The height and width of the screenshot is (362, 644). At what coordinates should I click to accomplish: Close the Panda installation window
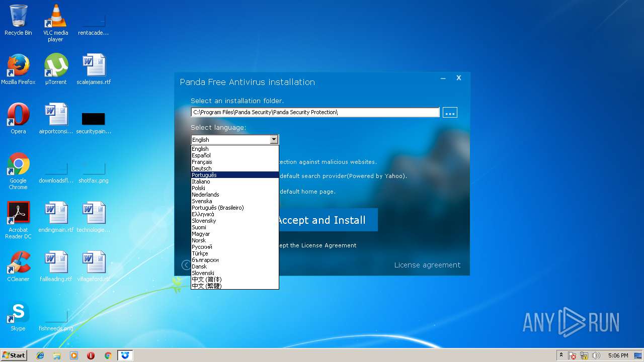pos(459,78)
